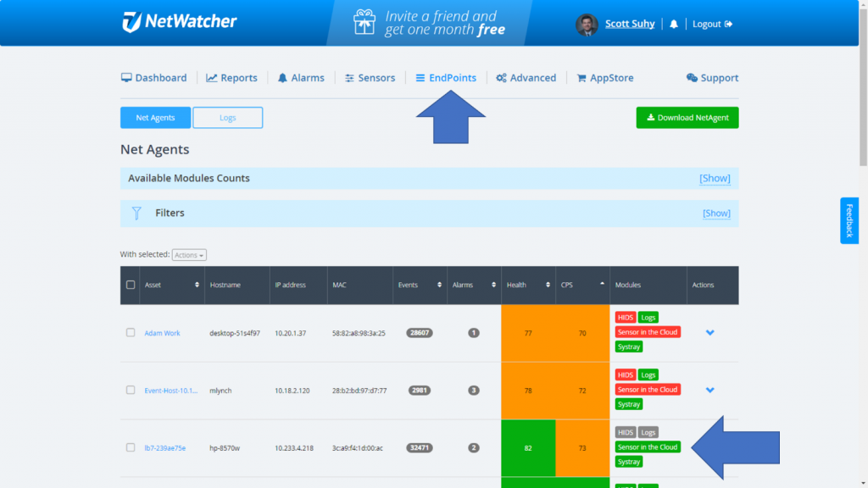Open the Scott Suhy profile link
Screen dimensions: 868x488
(x=629, y=23)
